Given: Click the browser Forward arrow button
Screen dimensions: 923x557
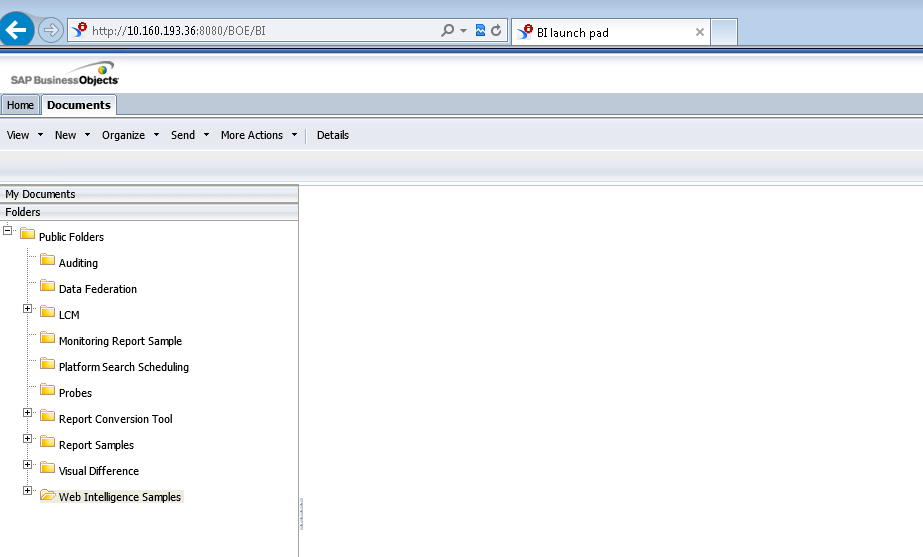Looking at the screenshot, I should [51, 30].
